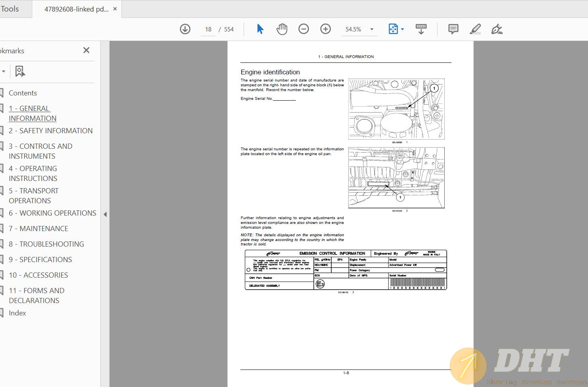Click the next page down-arrow icon

click(185, 29)
